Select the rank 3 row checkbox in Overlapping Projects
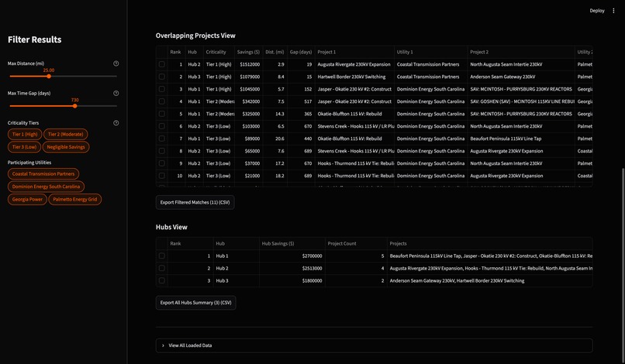625x364 pixels. click(x=162, y=89)
